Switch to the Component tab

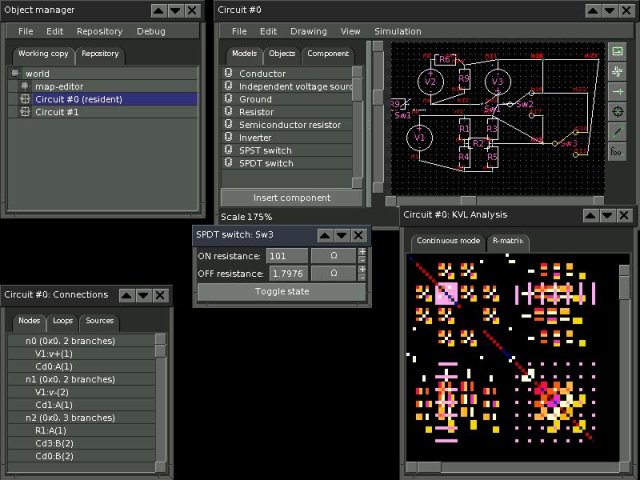pos(328,53)
